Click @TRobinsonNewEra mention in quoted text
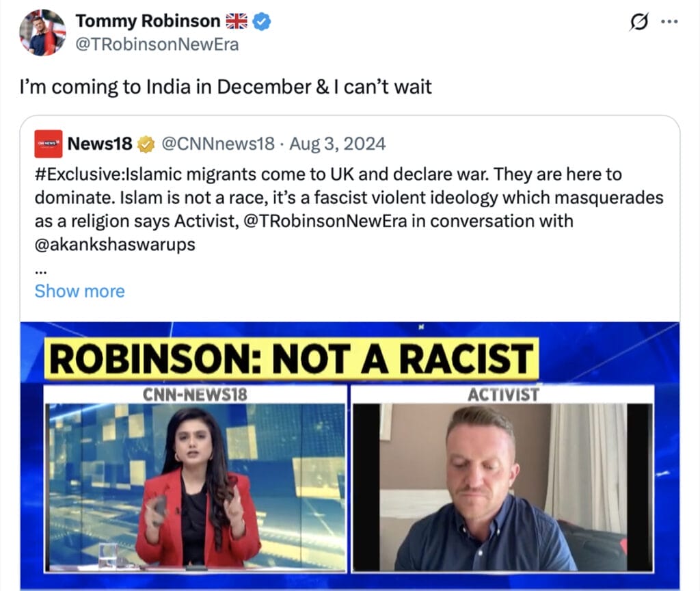700x591 pixels. tap(325, 221)
